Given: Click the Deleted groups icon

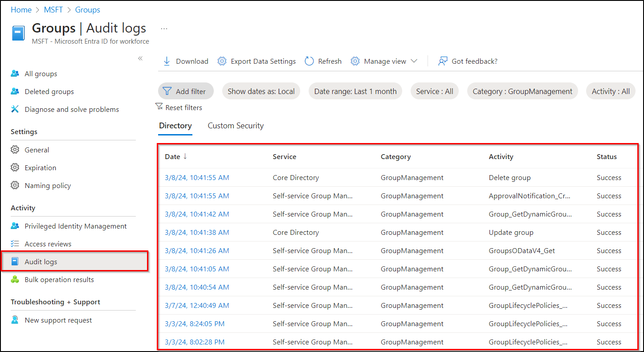Looking at the screenshot, I should tap(15, 91).
